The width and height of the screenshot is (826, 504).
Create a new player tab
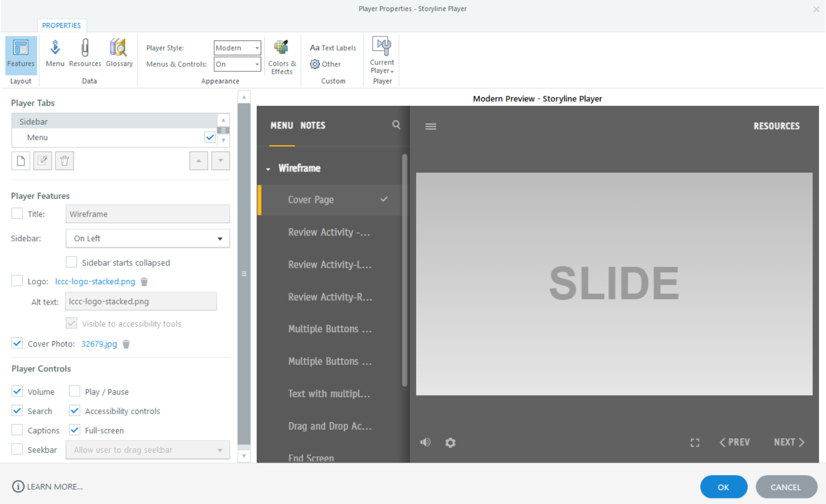pos(20,161)
